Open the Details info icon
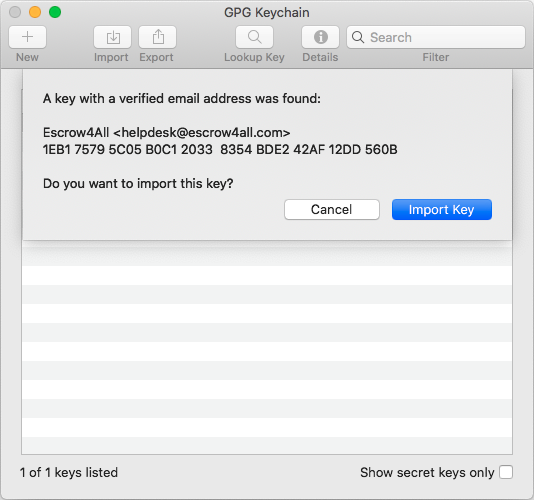The image size is (534, 500). [320, 37]
